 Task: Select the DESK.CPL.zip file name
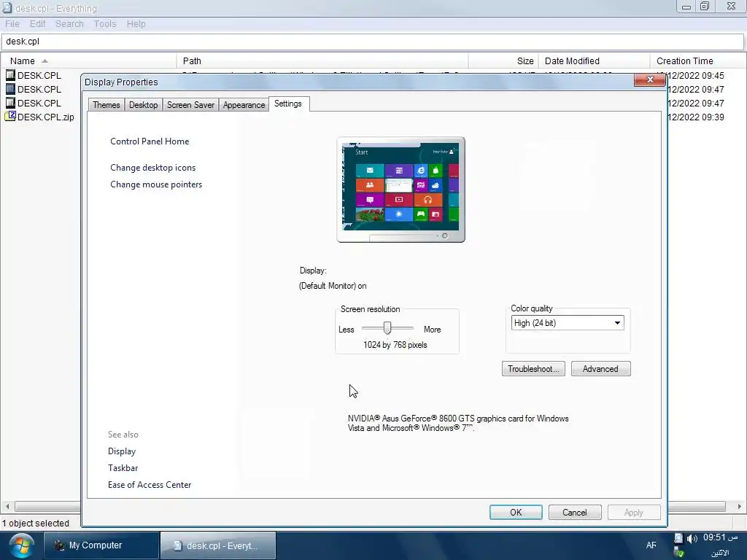click(x=46, y=117)
